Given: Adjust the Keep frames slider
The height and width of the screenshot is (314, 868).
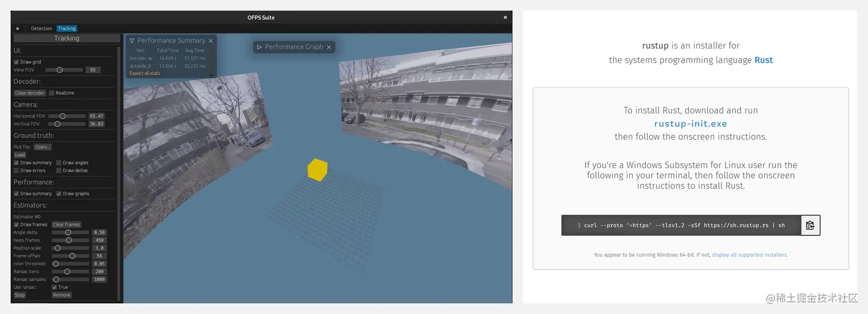Looking at the screenshot, I should tap(71, 241).
